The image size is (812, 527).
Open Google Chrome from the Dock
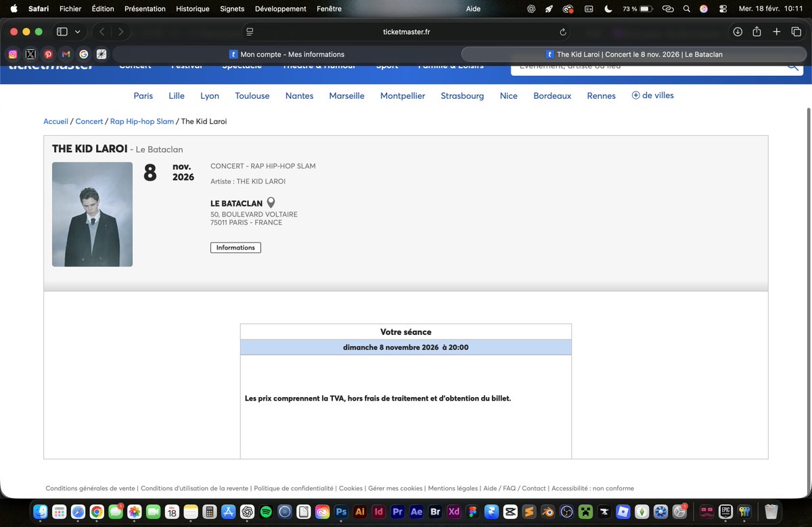tap(97, 511)
